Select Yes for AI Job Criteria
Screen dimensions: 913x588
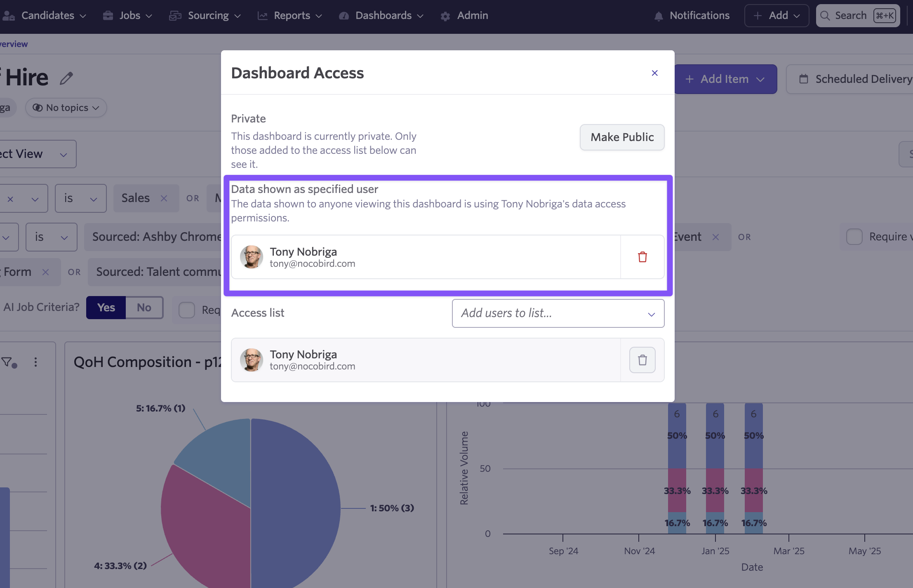(106, 308)
